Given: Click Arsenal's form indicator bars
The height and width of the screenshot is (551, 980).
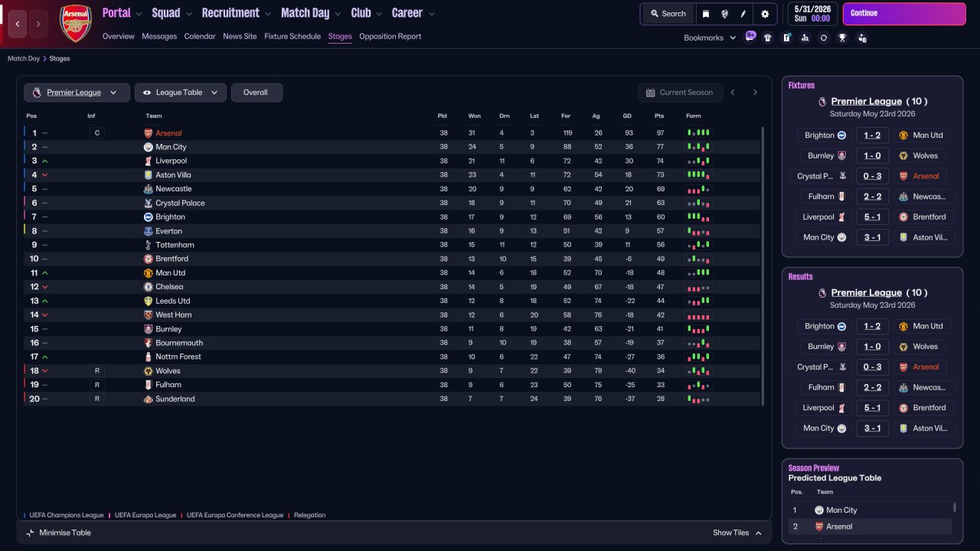Looking at the screenshot, I should pyautogui.click(x=698, y=133).
